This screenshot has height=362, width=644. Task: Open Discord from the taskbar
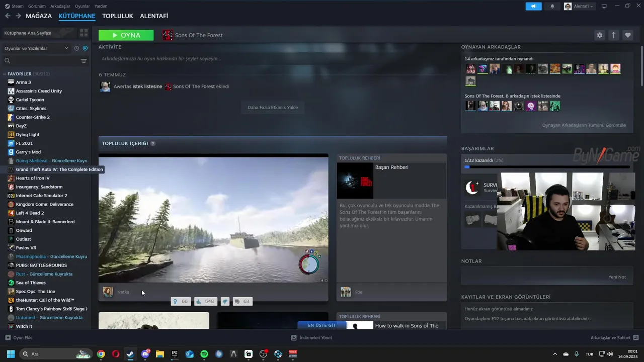point(145,354)
